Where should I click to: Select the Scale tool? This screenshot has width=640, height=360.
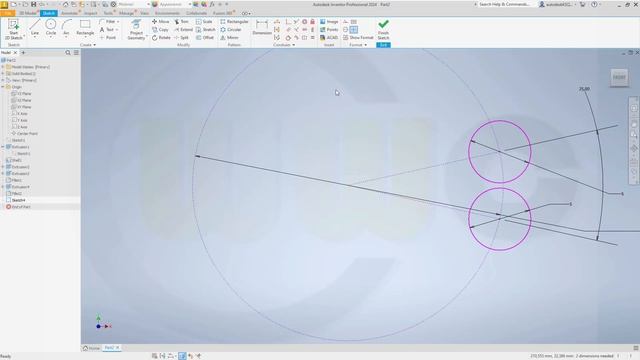pos(204,22)
